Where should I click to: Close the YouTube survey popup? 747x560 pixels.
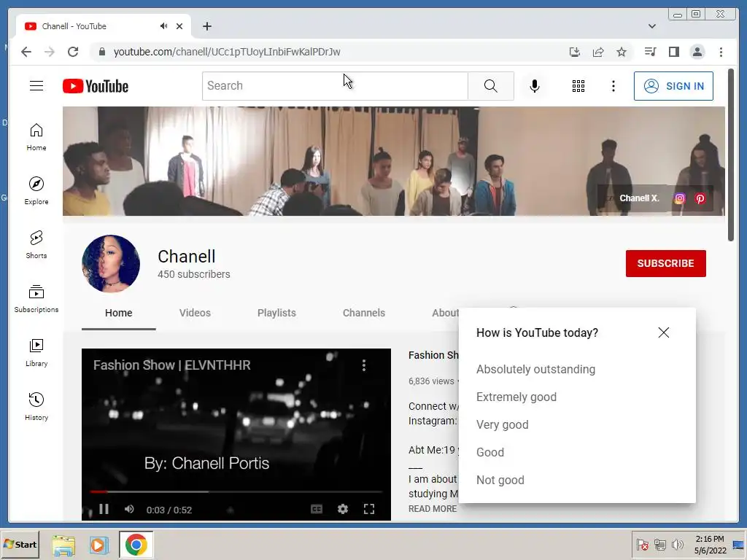click(x=664, y=332)
